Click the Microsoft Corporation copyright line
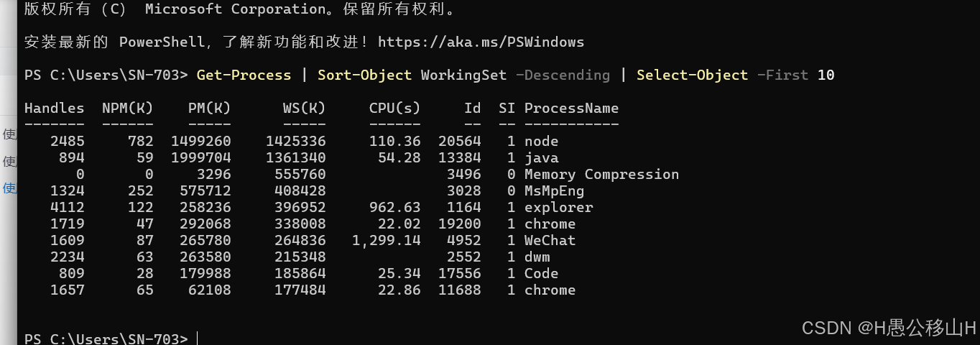This screenshot has width=980, height=345. point(244,9)
